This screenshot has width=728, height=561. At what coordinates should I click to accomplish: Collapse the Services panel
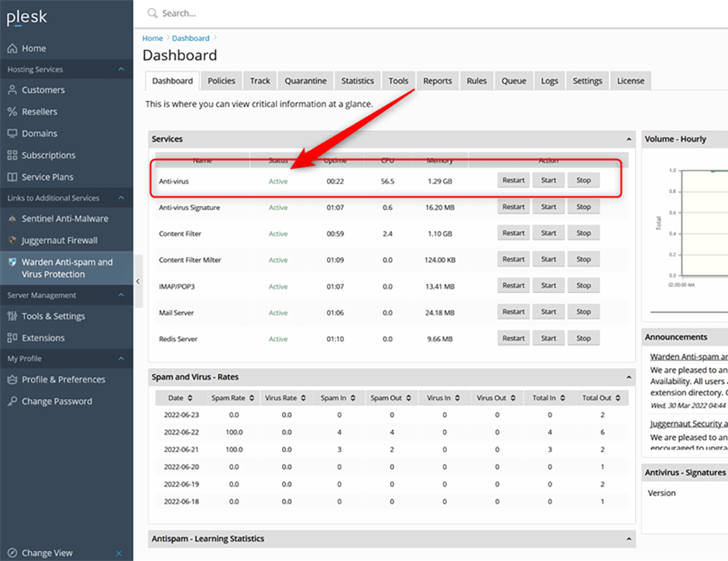coord(628,139)
